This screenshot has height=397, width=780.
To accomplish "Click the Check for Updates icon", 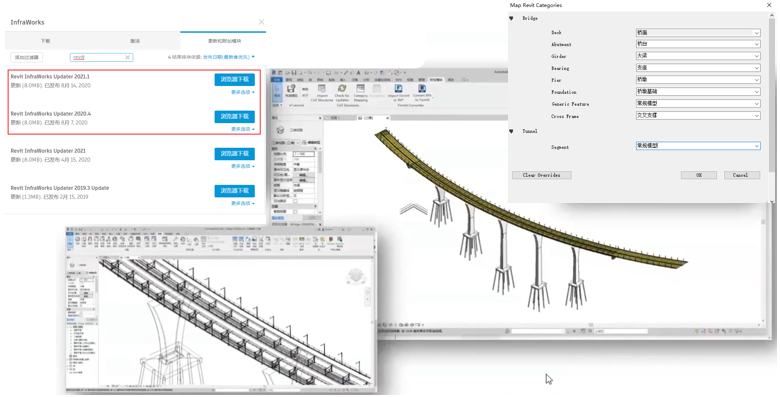I will point(342,92).
